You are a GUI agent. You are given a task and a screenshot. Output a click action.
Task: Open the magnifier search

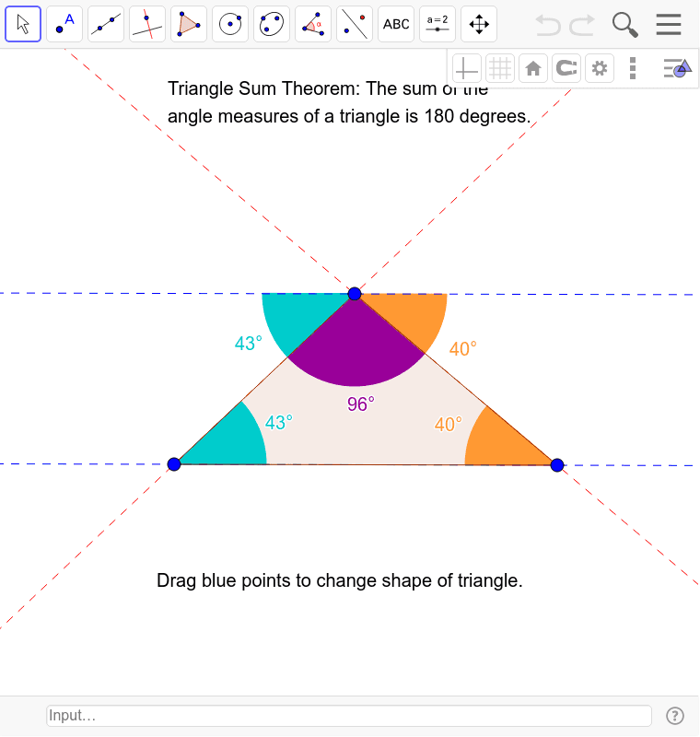click(624, 25)
